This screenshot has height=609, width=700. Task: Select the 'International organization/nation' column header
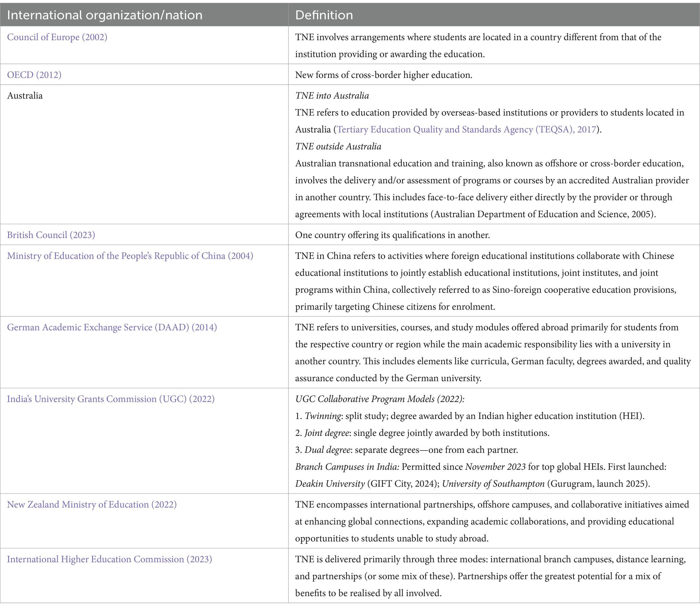tap(105, 15)
